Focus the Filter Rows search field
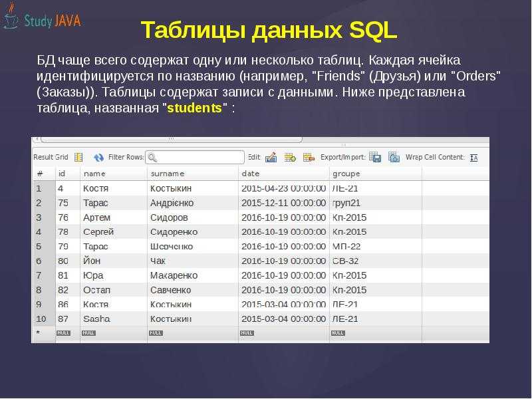This screenshot has width=532, height=399. (x=195, y=158)
